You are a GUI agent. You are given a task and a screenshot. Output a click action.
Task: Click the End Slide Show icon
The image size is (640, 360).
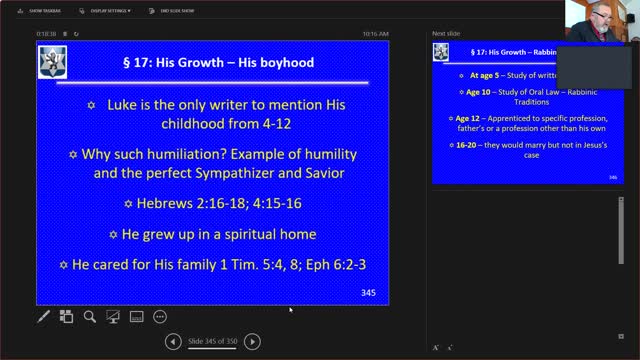point(152,11)
